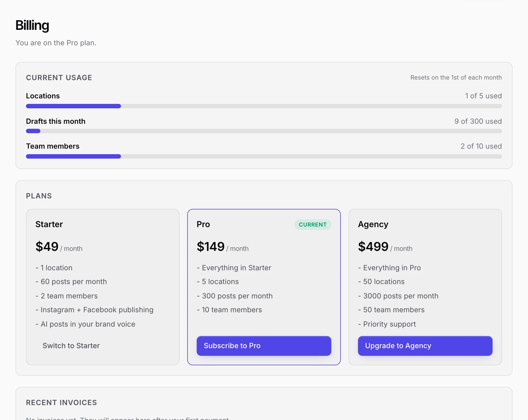
Task: Click the "2 of 10 used" value
Action: [481, 146]
